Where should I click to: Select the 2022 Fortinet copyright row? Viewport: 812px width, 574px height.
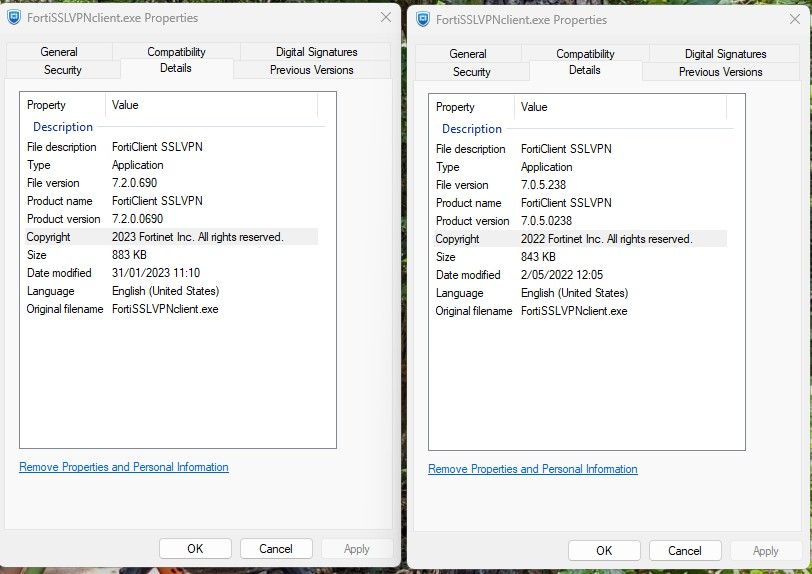581,239
